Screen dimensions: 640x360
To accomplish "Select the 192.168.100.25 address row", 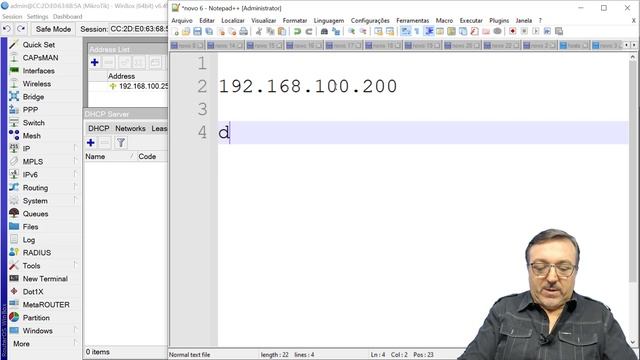I will [127, 86].
